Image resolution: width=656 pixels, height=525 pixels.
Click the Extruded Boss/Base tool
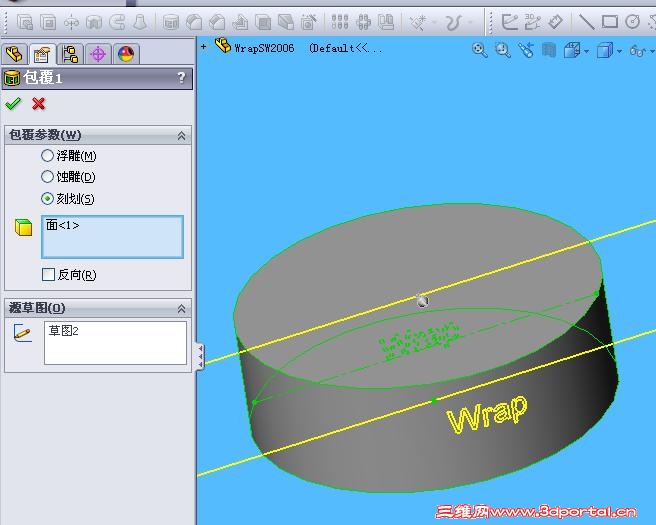pos(25,22)
